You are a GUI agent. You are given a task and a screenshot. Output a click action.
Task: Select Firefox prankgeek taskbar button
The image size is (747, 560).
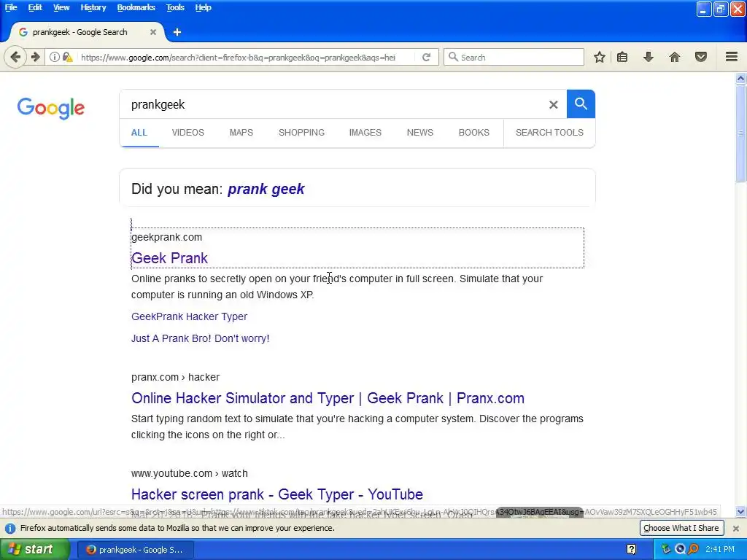[136, 550]
